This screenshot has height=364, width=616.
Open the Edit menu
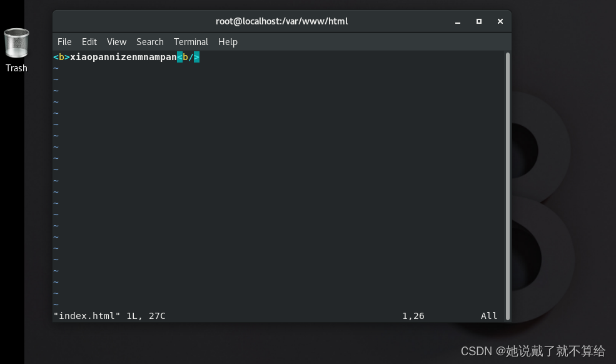[89, 42]
